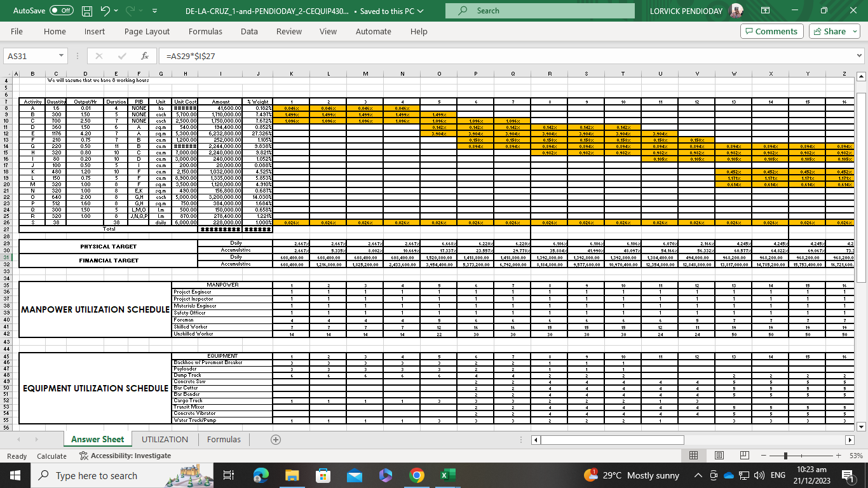Open the View ribbon tab

click(x=328, y=31)
